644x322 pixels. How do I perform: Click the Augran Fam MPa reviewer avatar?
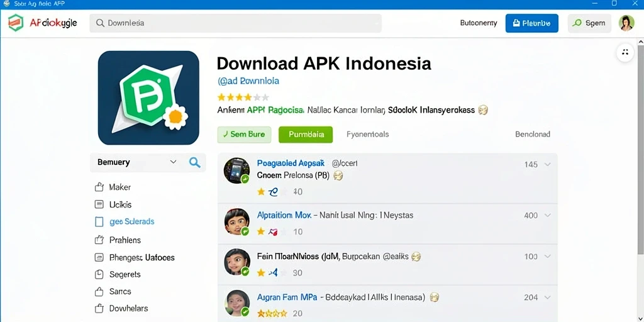point(237,303)
